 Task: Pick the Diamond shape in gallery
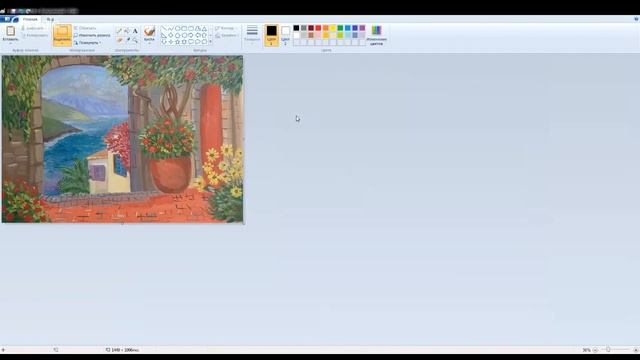pos(171,36)
